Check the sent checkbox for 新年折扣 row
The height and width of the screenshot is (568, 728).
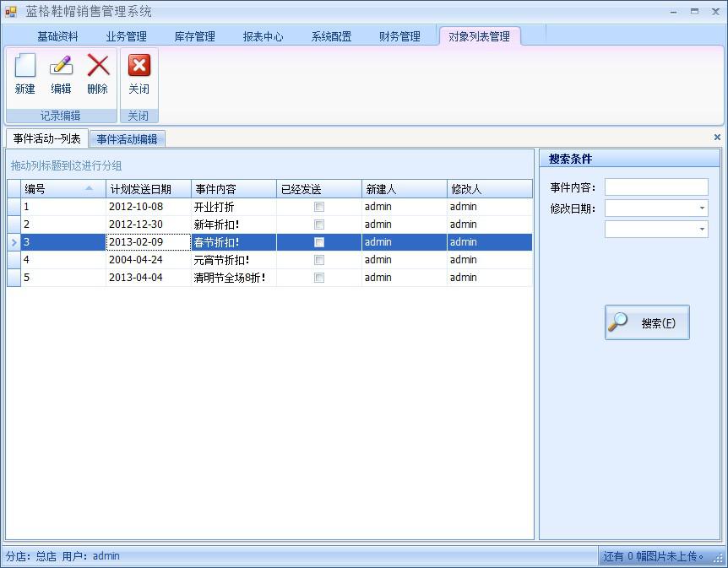click(x=318, y=224)
